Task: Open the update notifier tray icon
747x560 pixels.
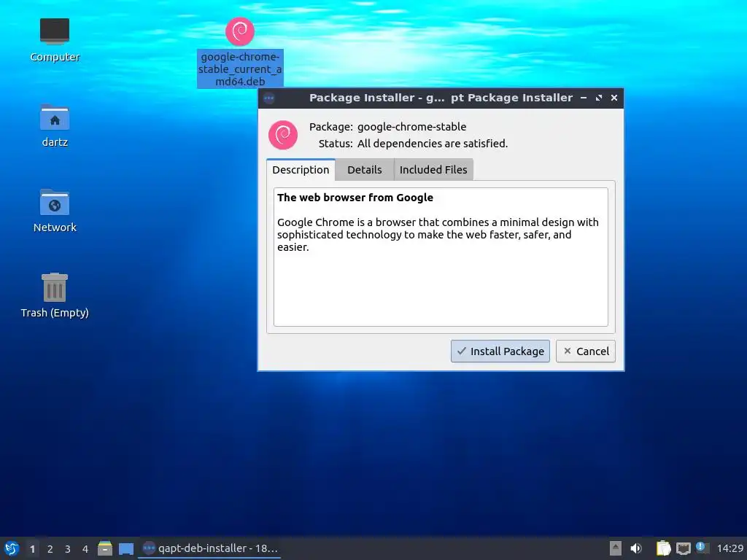Action: click(702, 548)
